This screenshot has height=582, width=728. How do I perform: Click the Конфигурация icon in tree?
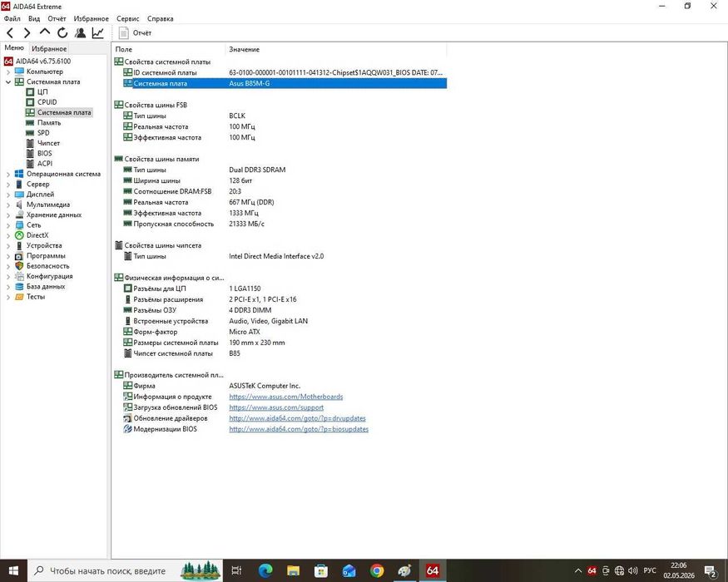(x=19, y=276)
